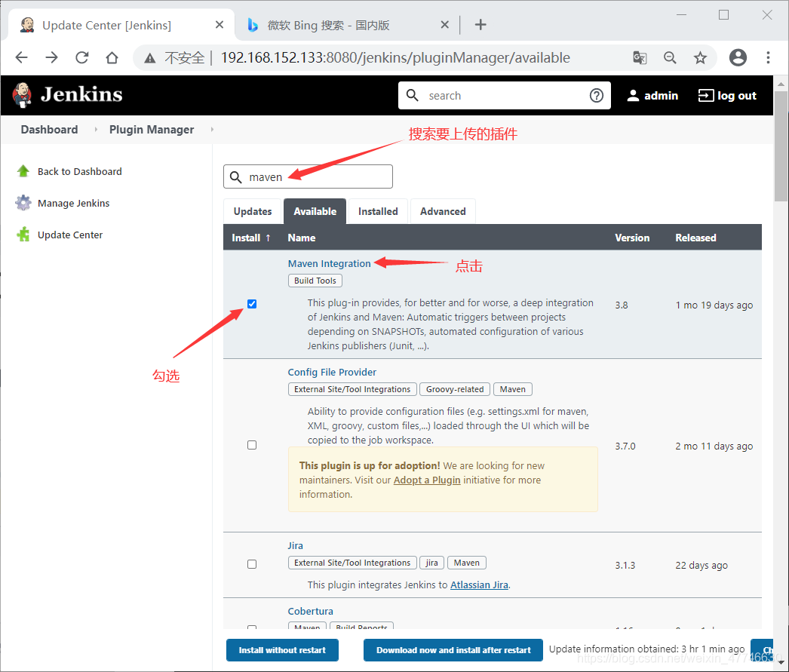Click the browser back arrow
Viewport: 789px width, 672px height.
[x=22, y=57]
